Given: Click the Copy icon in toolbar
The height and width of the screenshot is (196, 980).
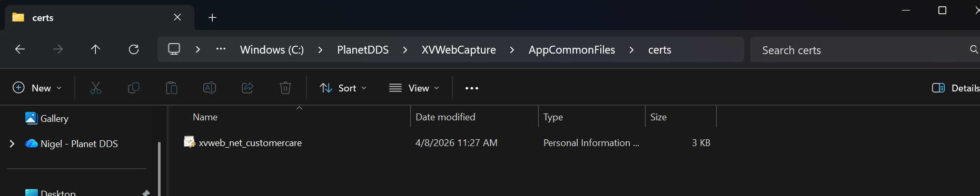Looking at the screenshot, I should tap(134, 88).
